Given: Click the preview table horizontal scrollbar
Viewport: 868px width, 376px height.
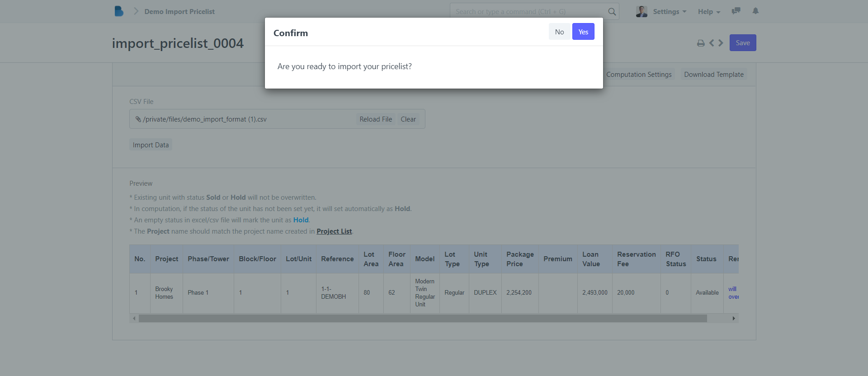Looking at the screenshot, I should coord(422,319).
